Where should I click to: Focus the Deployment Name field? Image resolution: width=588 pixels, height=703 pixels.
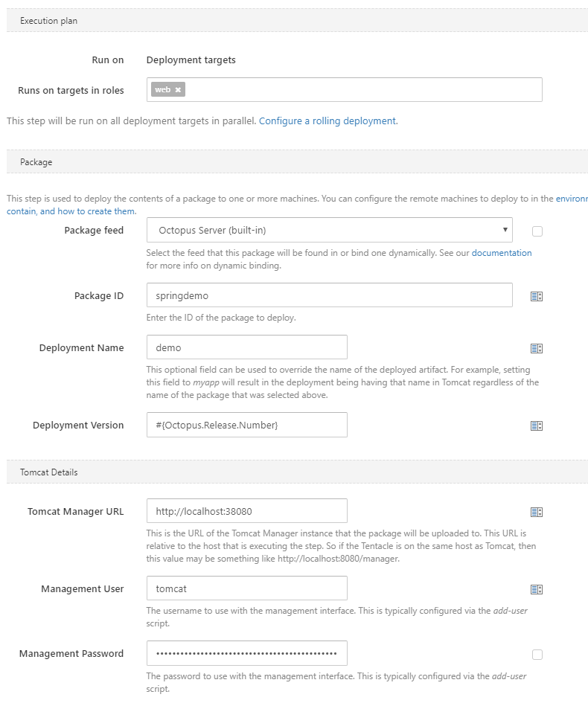pyautogui.click(x=246, y=347)
